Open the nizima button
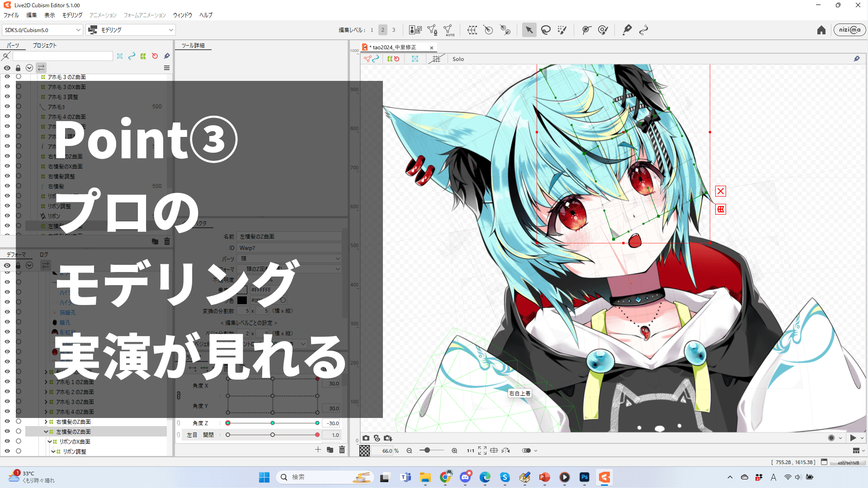 pos(849,30)
